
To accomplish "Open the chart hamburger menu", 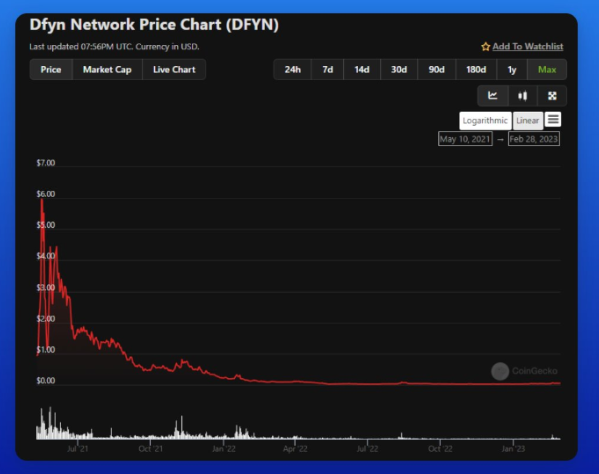I will coord(553,120).
